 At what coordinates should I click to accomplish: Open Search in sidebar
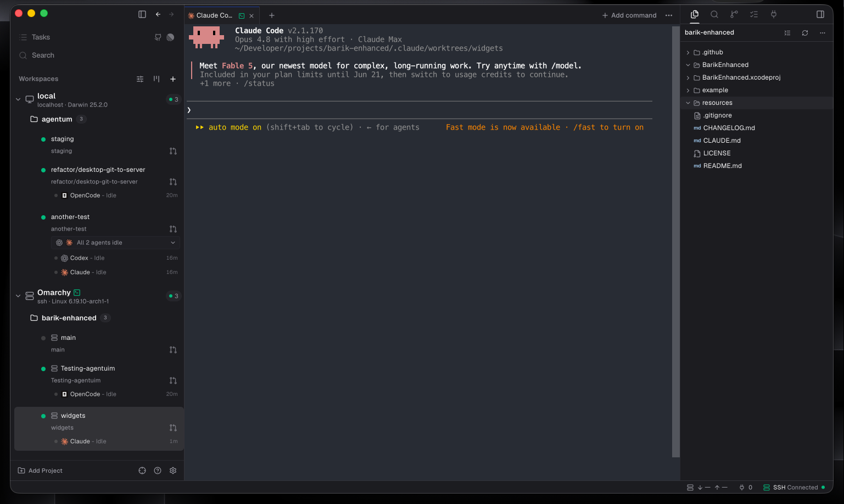(43, 55)
